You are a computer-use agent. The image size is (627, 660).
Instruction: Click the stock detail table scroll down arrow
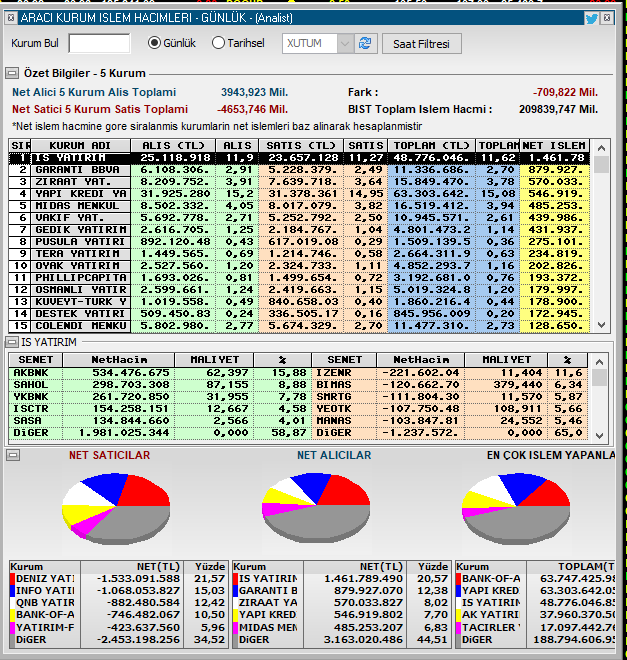pyautogui.click(x=600, y=436)
